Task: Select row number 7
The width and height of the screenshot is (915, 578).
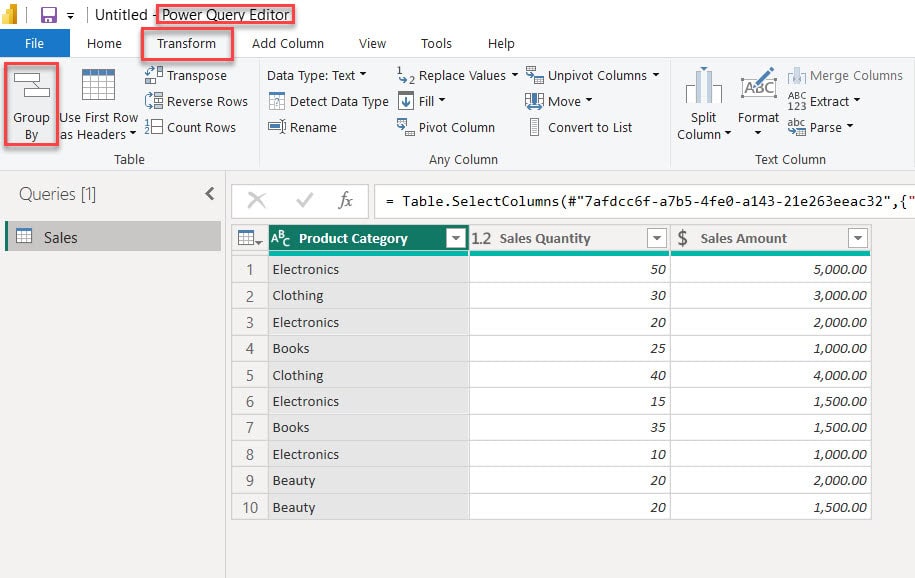Action: pyautogui.click(x=250, y=427)
